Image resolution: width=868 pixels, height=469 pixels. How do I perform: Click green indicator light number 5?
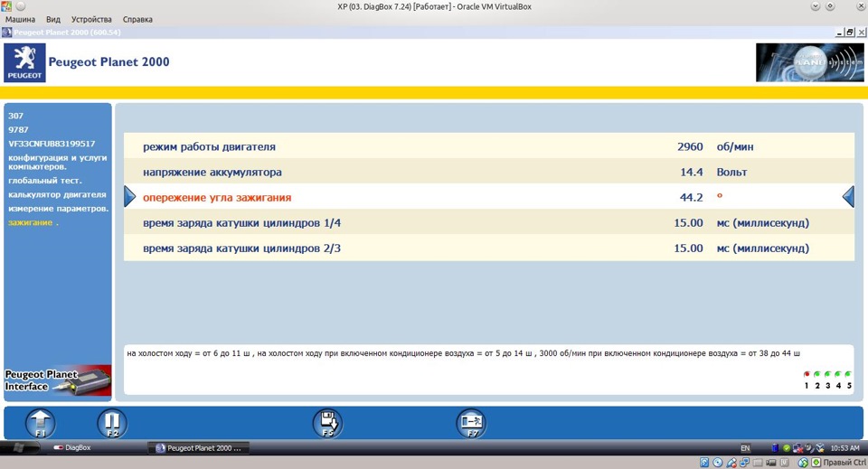tap(848, 374)
